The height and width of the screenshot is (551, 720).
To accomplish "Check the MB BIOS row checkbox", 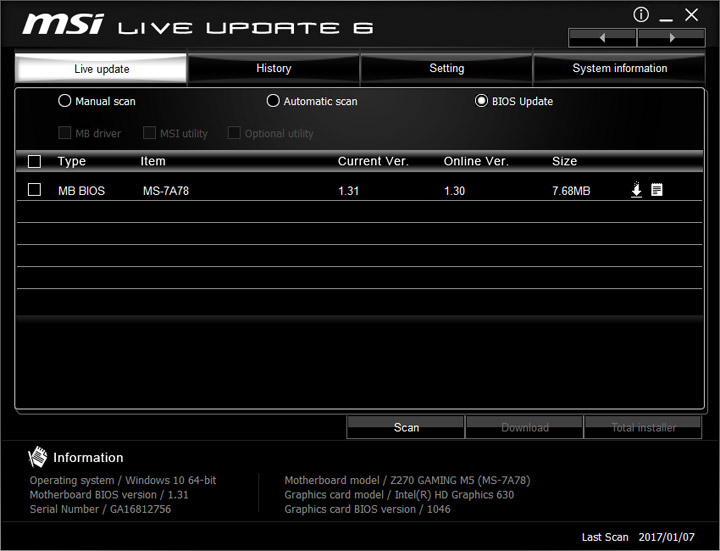I will pyautogui.click(x=34, y=190).
